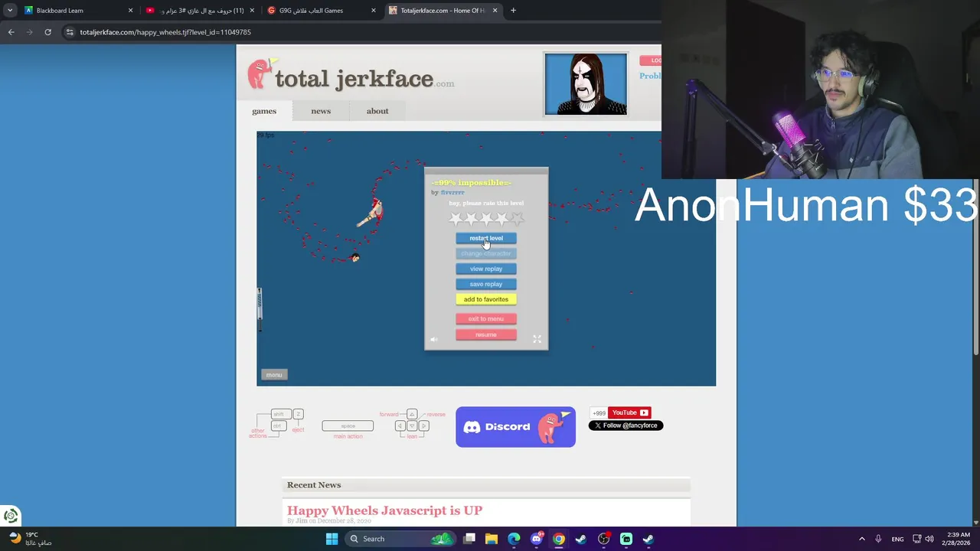Open Task View from taskbar
This screenshot has height=551, width=980.
coord(469,539)
